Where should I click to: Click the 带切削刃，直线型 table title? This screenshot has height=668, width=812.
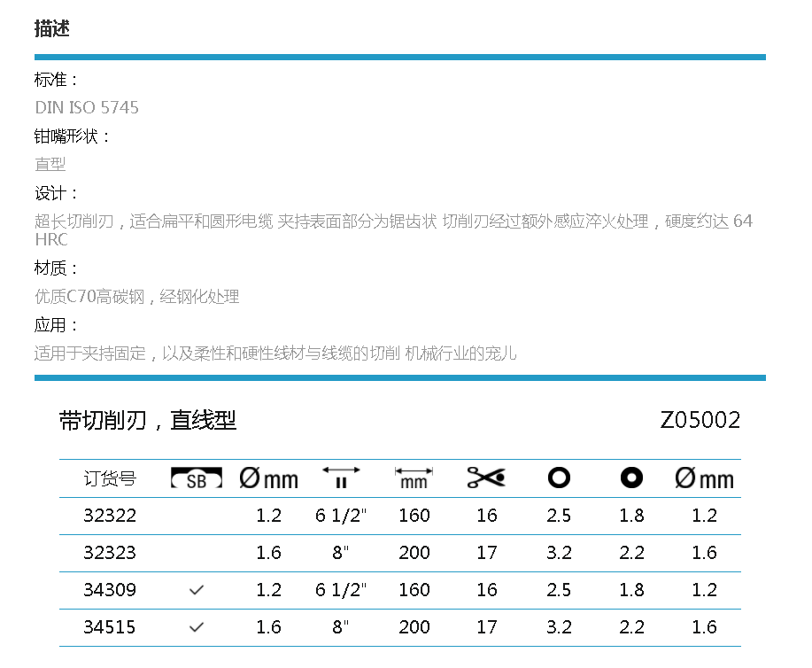[148, 420]
